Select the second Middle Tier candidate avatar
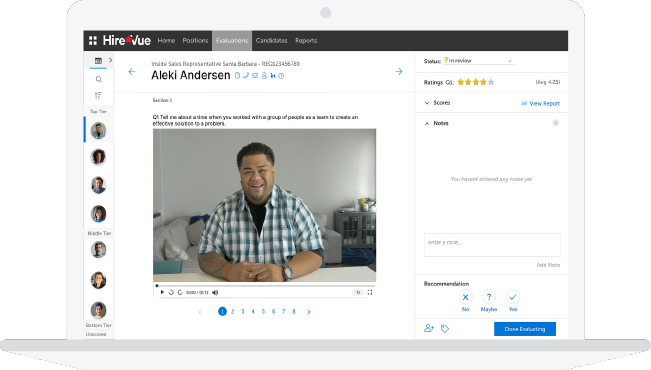Viewport: 651px width, 370px height. pyautogui.click(x=98, y=280)
